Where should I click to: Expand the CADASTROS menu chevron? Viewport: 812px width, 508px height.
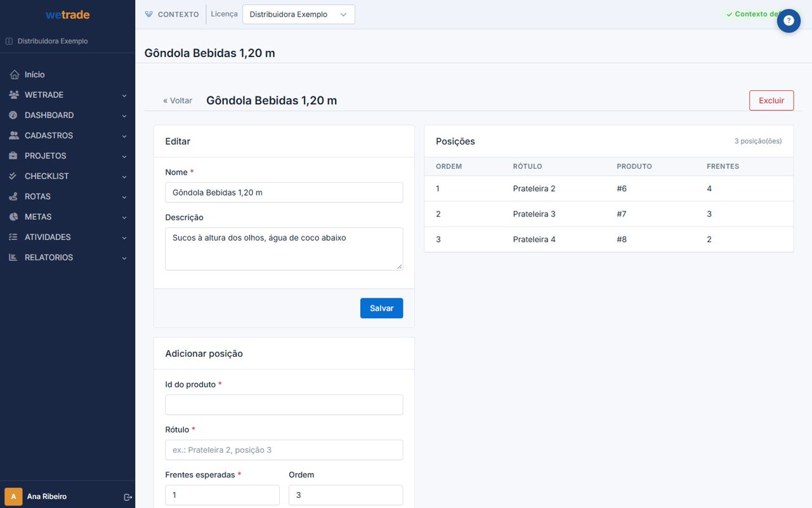[124, 137]
